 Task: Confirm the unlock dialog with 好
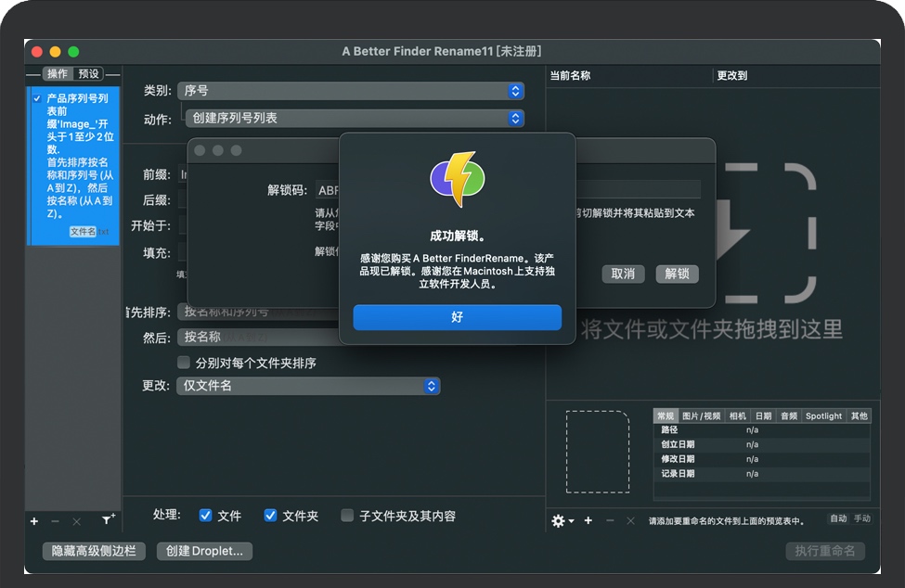pos(457,317)
